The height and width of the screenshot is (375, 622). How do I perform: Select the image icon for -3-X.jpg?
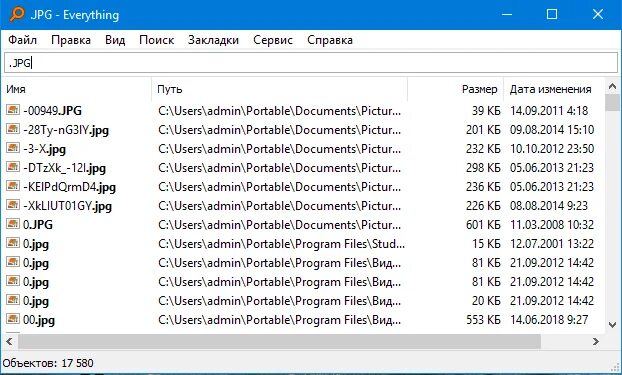13,148
